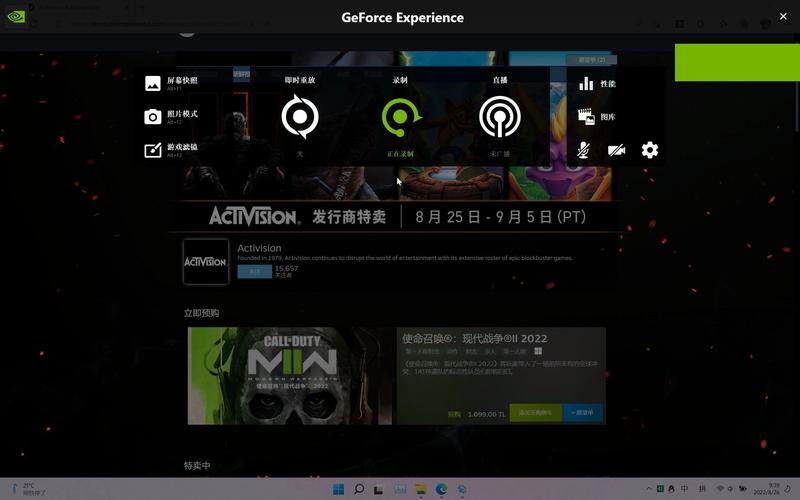
Task: Open the Windows Start menu
Action: tap(338, 489)
